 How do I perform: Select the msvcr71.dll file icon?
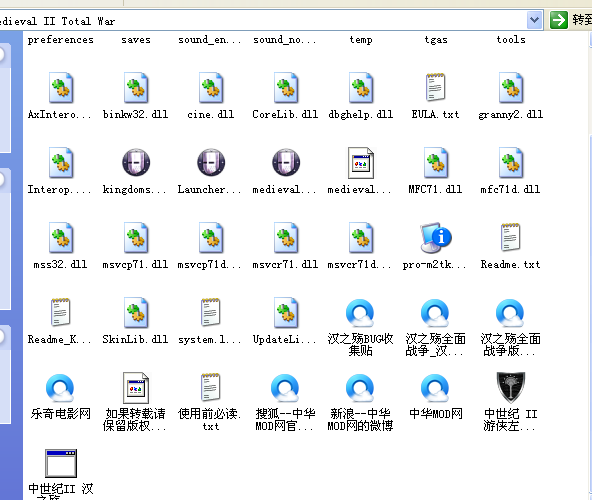[286, 238]
